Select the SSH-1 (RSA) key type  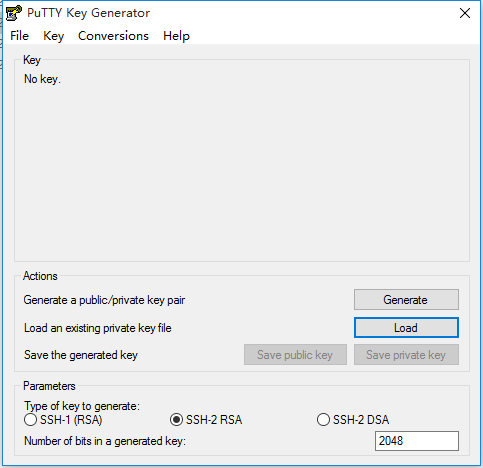click(x=63, y=420)
